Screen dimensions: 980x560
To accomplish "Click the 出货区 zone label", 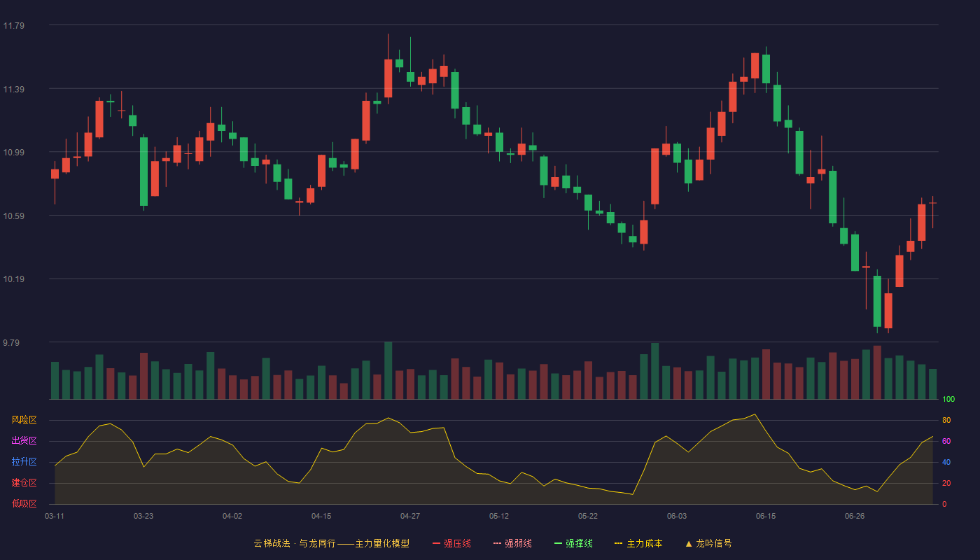I will 24,441.
